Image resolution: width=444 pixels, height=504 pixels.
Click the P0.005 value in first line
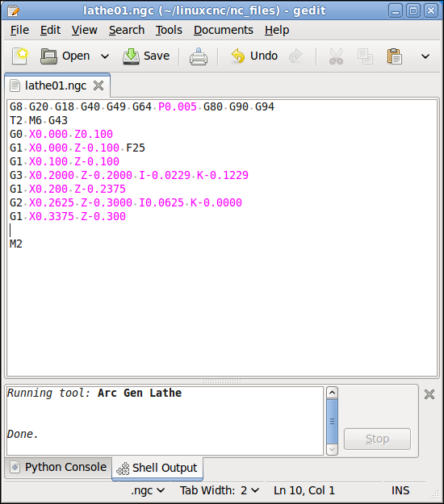[178, 106]
